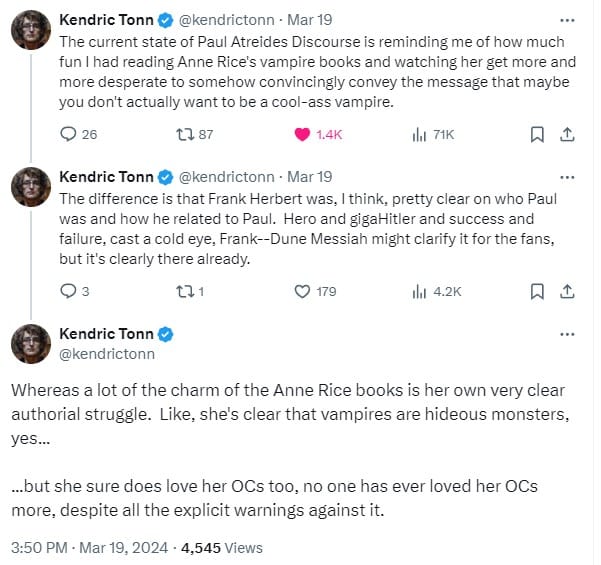Repost the Frank Herbert tweet
The width and height of the screenshot is (601, 565).
click(190, 292)
